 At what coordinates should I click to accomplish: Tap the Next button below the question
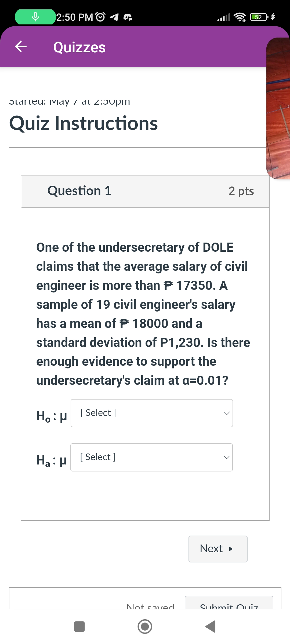pos(218,549)
